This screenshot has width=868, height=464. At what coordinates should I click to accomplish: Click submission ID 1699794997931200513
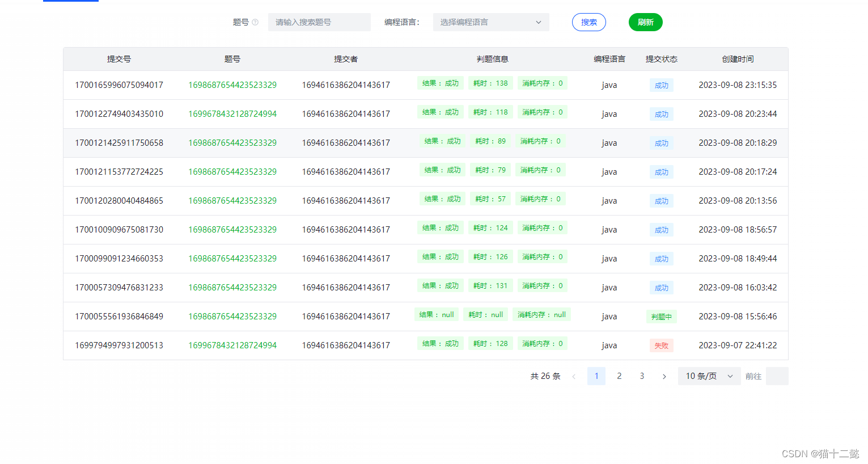tap(119, 345)
